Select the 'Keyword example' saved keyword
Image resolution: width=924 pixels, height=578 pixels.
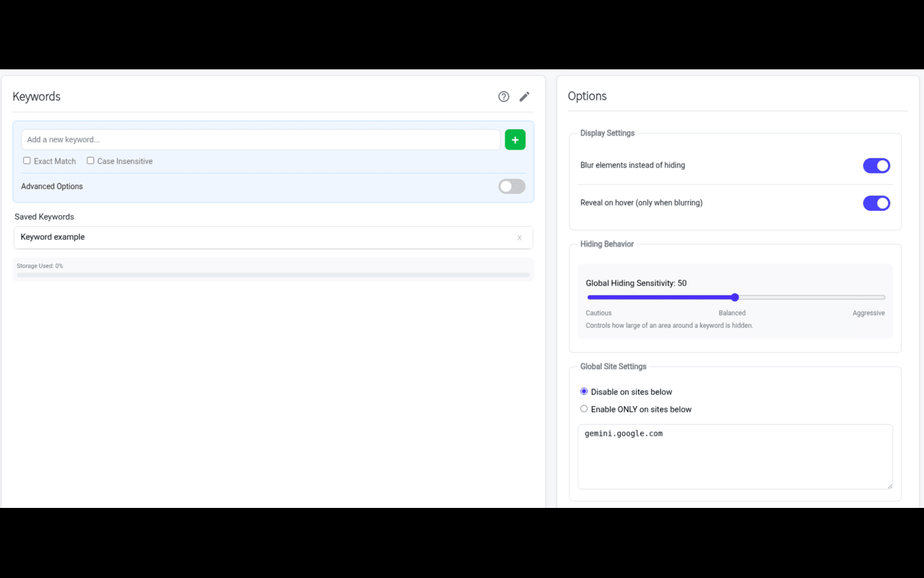[x=53, y=237]
